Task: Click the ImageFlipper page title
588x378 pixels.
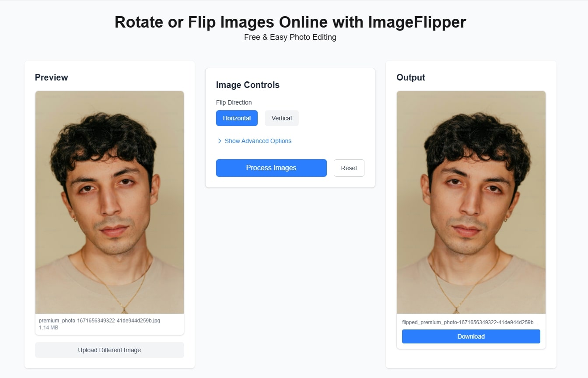Action: [x=290, y=22]
